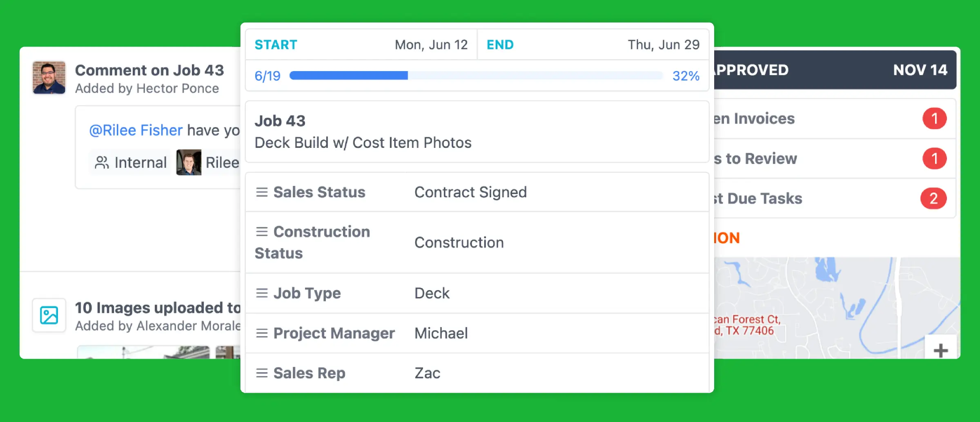Open the Past Due Tasks row
This screenshot has height=422, width=980.
point(833,199)
